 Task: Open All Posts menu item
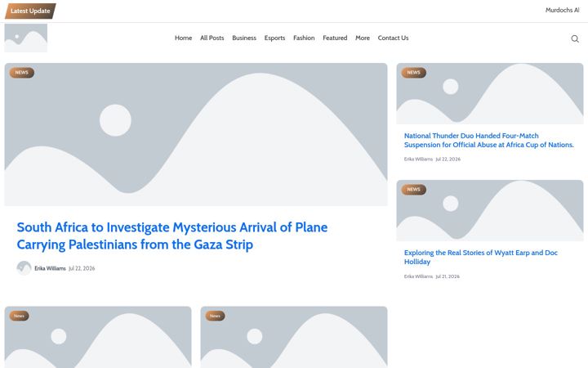click(212, 38)
